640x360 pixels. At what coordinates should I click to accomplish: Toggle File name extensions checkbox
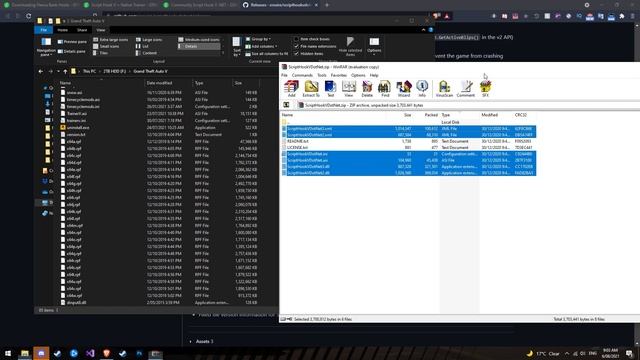point(315,47)
